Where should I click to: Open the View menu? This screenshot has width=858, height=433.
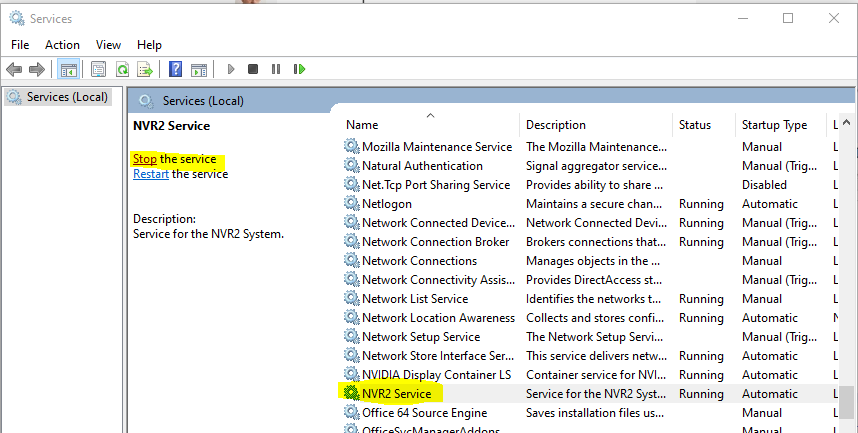pyautogui.click(x=108, y=45)
